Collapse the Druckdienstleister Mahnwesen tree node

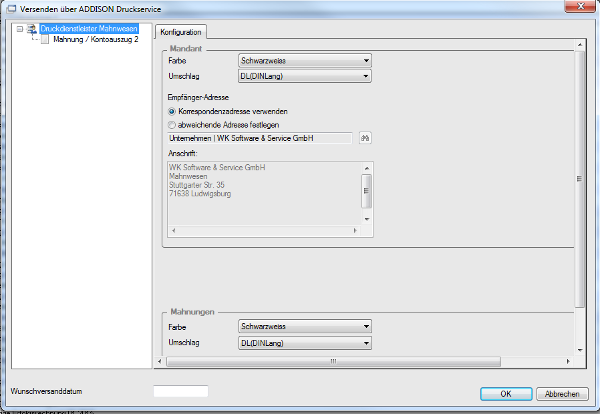coord(20,29)
